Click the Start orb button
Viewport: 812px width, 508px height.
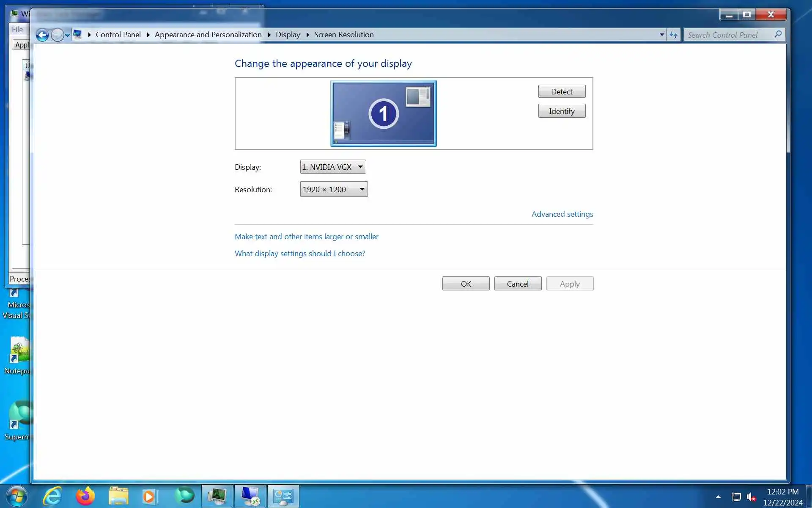tap(17, 496)
